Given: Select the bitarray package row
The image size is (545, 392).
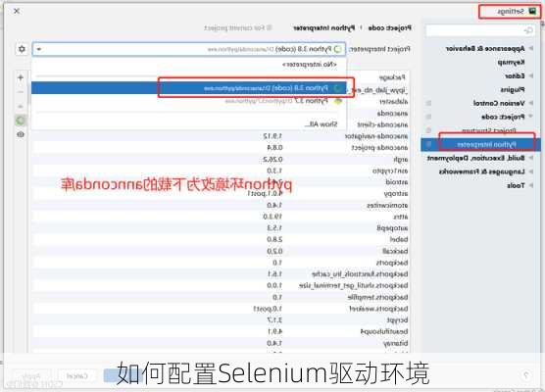Looking at the screenshot, I should [x=221, y=343].
